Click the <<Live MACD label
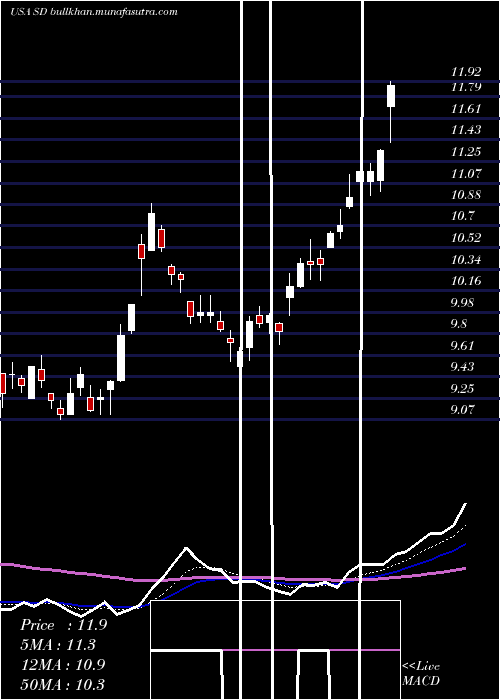This screenshot has height=700, width=500. pos(421,674)
